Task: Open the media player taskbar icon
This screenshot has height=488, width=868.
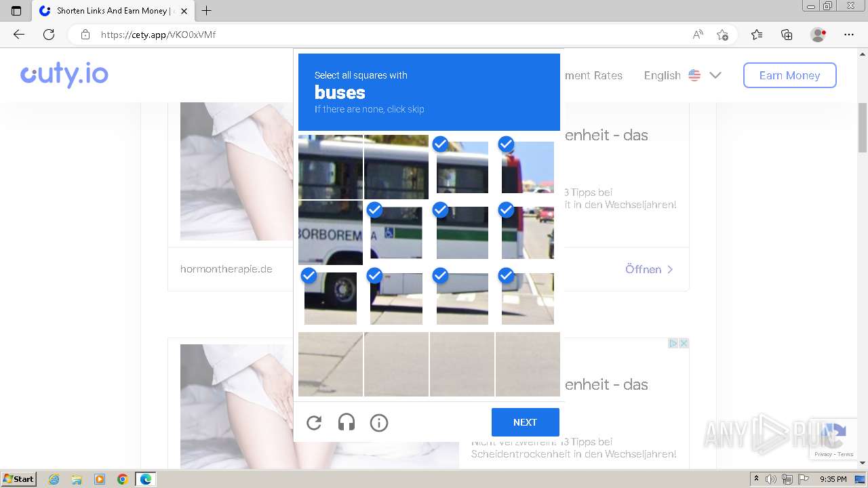Action: coord(100,479)
